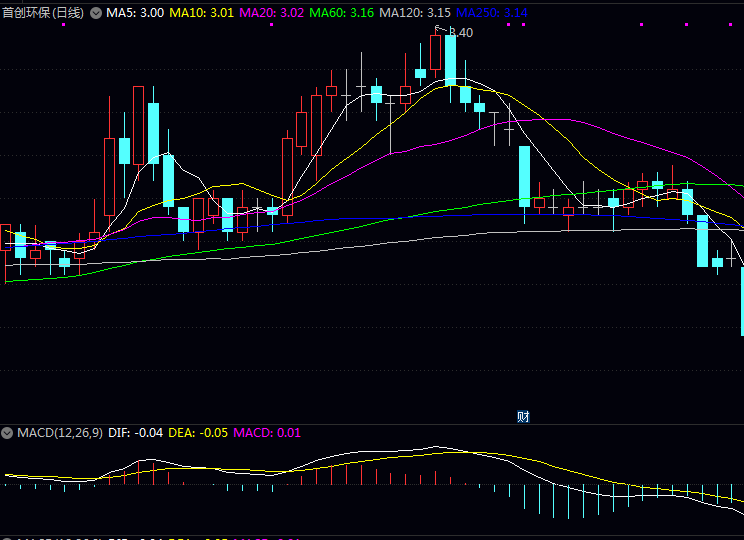Open the MA indicator dropdown arrow
This screenshot has width=744, height=540.
click(x=96, y=13)
